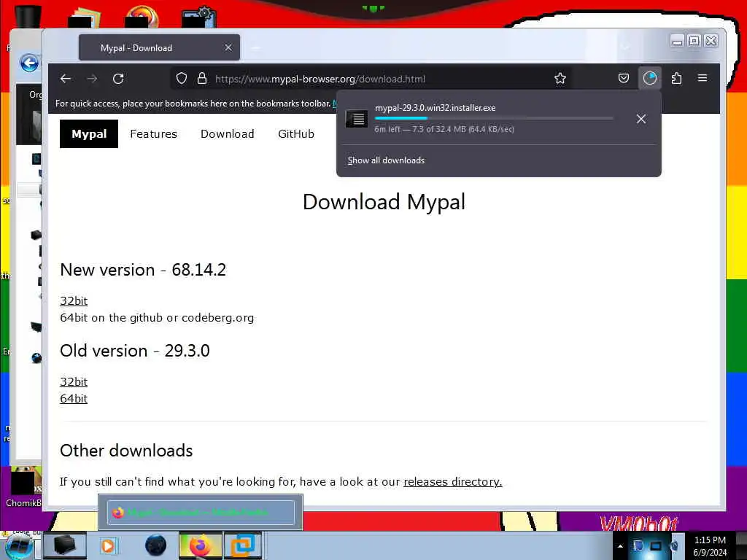Open Show all downloads
Screen dimensions: 747x560
click(386, 160)
